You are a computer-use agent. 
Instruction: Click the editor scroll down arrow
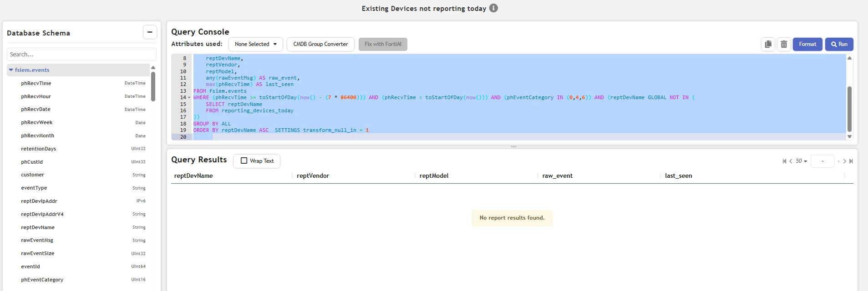(849, 137)
